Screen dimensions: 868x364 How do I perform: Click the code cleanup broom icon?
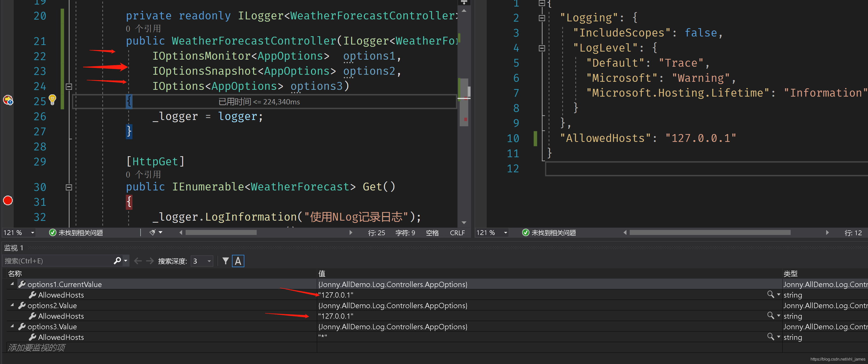(x=152, y=232)
